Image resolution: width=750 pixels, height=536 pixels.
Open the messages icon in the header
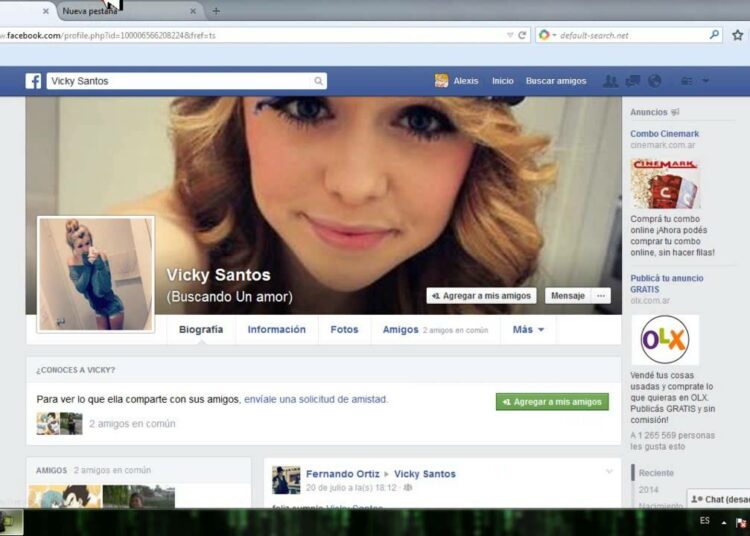(633, 81)
